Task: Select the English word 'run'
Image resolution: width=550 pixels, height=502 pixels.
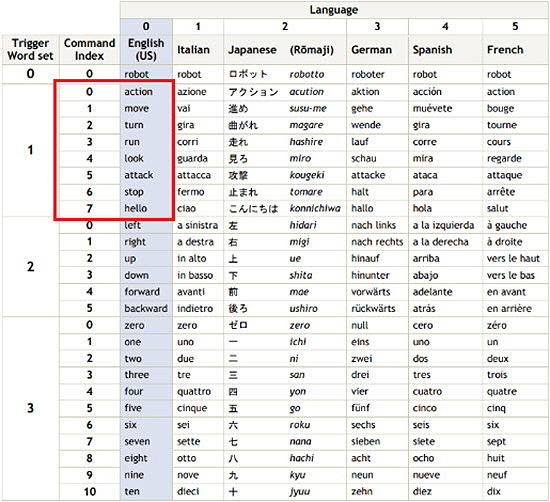Action: 132,142
